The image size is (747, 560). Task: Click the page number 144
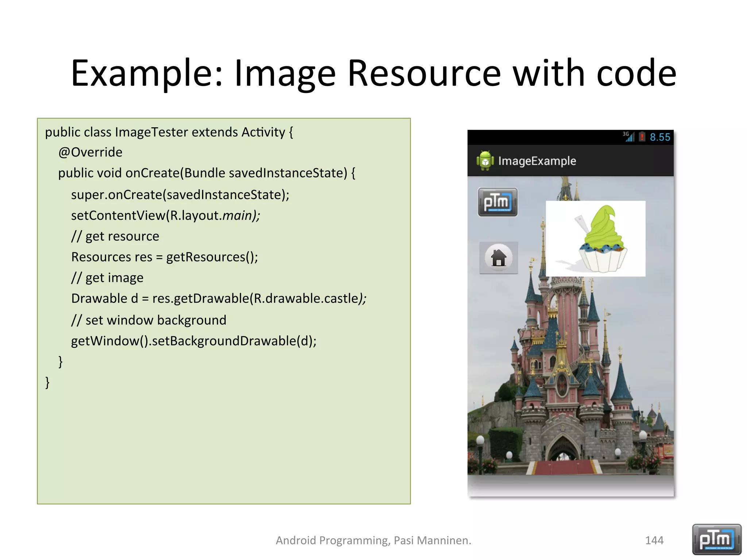coord(654,540)
